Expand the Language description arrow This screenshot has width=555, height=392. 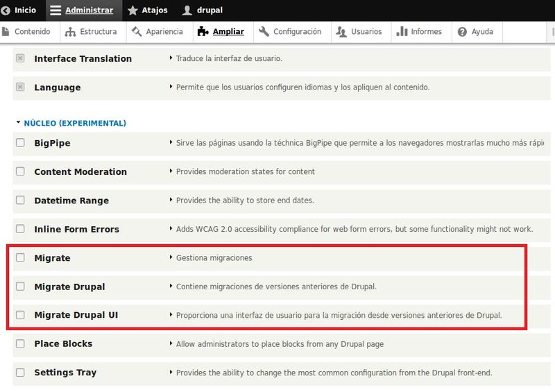click(171, 87)
